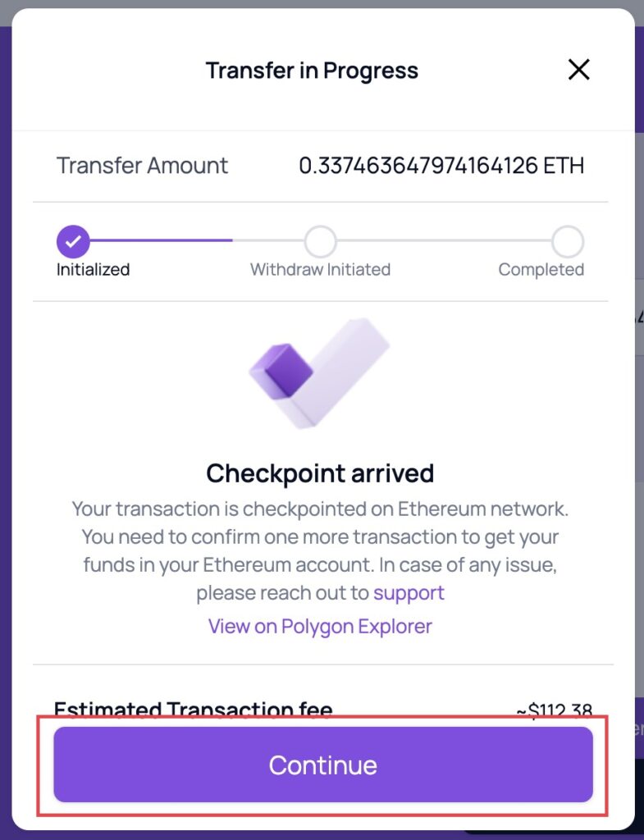Click the ~$112.38 fee value
Image resolution: width=644 pixels, height=840 pixels.
(x=555, y=710)
